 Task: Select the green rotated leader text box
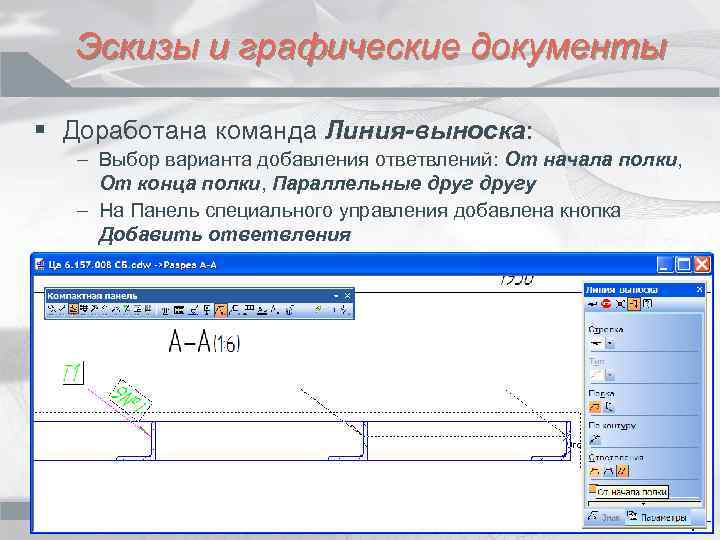tap(130, 398)
